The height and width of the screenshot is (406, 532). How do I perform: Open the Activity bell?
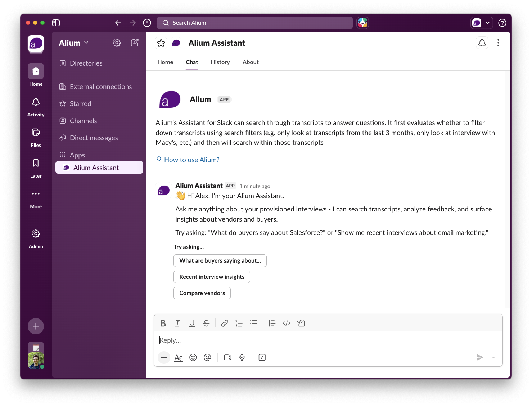pyautogui.click(x=36, y=107)
